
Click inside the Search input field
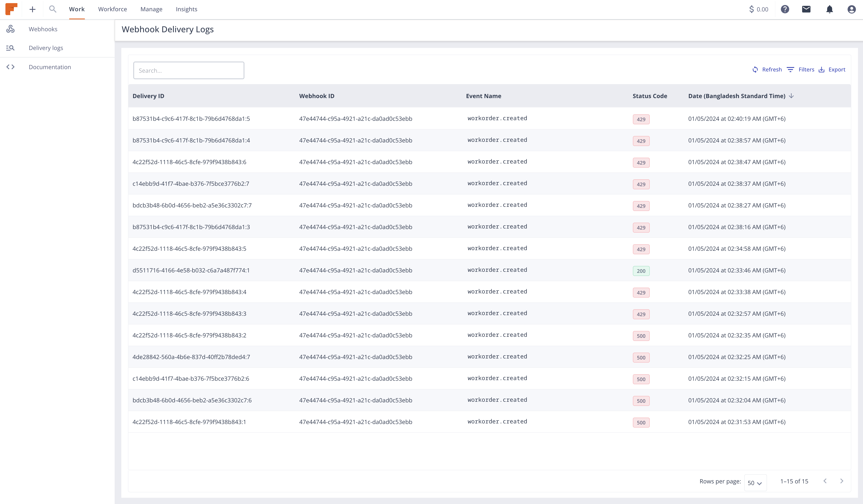tap(189, 70)
